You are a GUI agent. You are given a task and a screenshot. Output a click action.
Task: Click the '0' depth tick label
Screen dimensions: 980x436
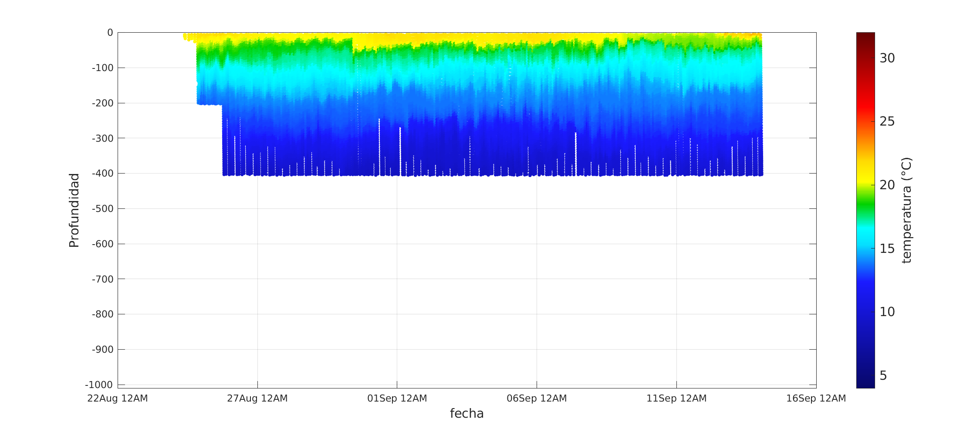(110, 33)
